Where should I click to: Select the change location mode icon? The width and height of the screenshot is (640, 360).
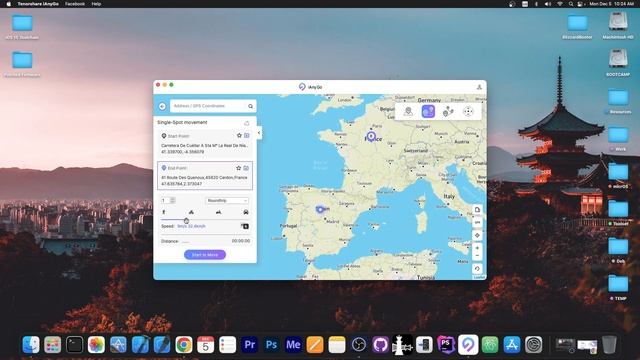click(408, 111)
